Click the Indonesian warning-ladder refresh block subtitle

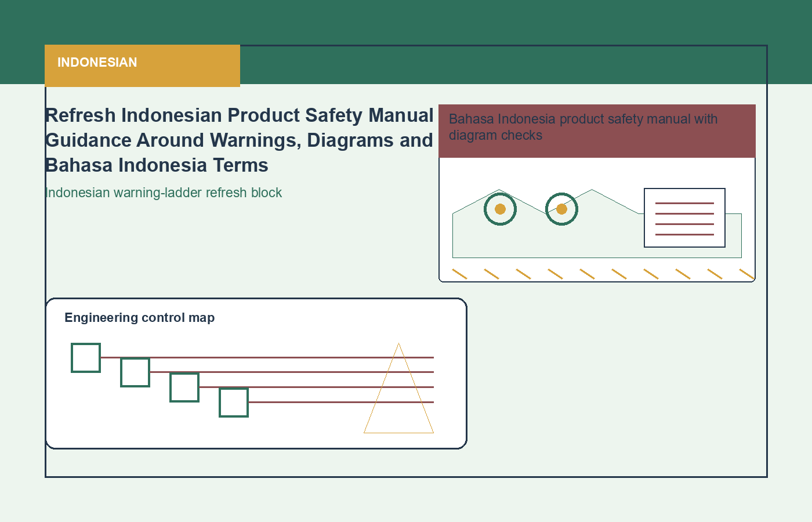(x=164, y=193)
